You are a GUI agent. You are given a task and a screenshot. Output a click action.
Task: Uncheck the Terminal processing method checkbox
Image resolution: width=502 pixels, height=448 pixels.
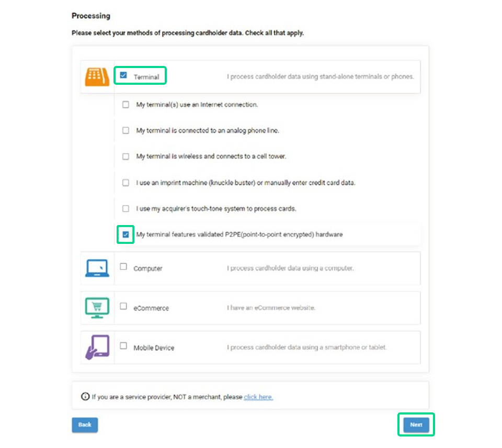[123, 75]
